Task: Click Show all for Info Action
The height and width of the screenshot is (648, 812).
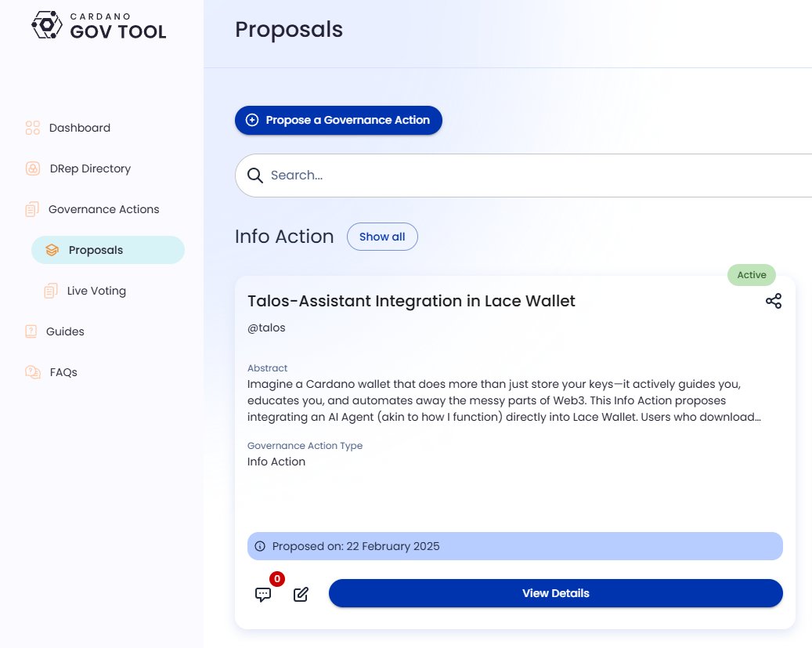Action: click(x=382, y=237)
